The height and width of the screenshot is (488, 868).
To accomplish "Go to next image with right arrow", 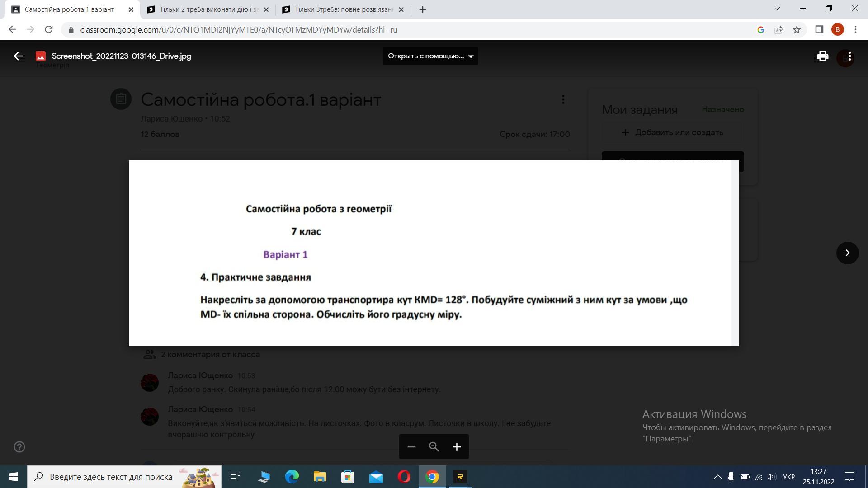I will pyautogui.click(x=847, y=253).
